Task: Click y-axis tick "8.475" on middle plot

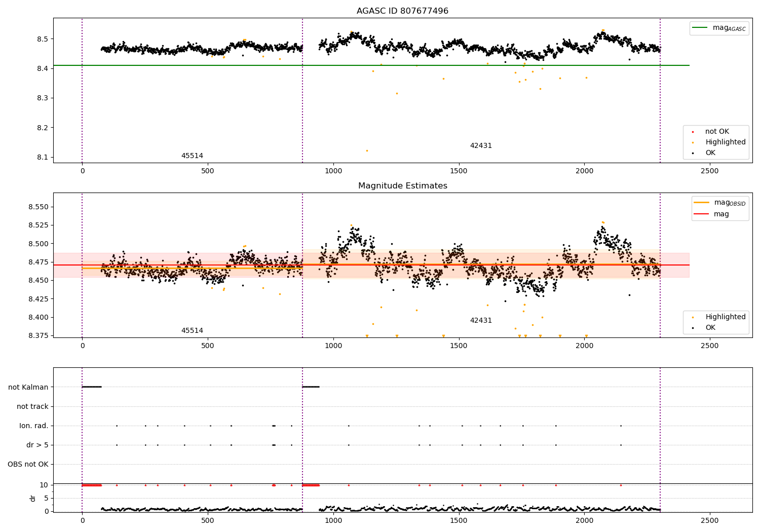Action: 39,262
